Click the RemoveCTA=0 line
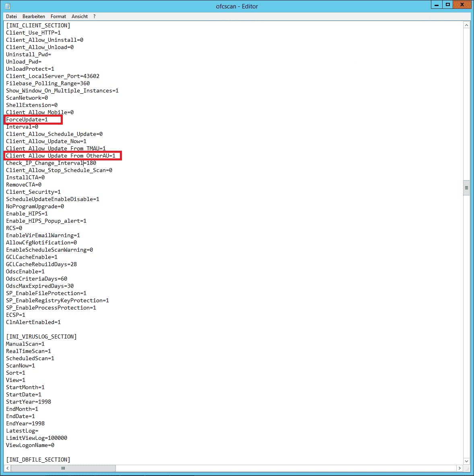Screen dimensions: 474x476 [x=23, y=185]
